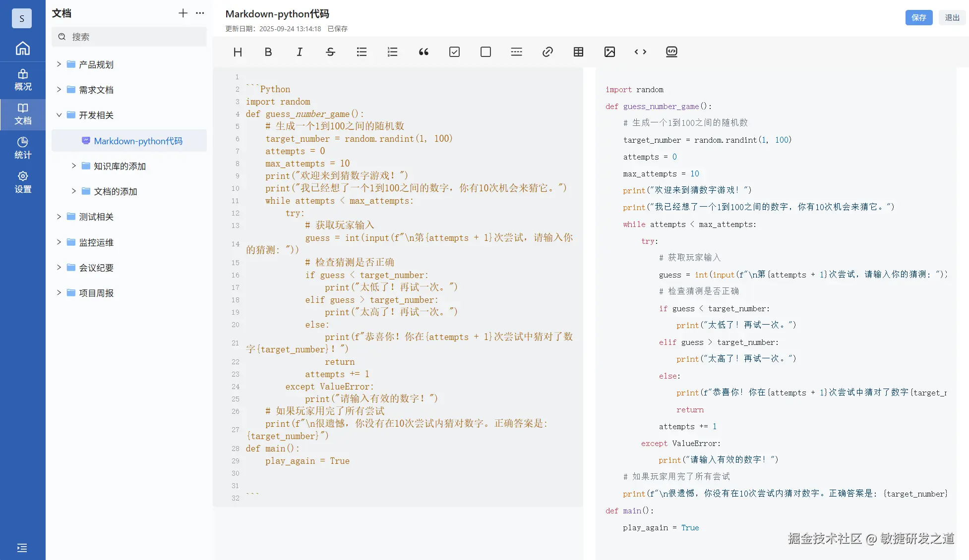Expand the 产品规划 folder

[x=59, y=64]
